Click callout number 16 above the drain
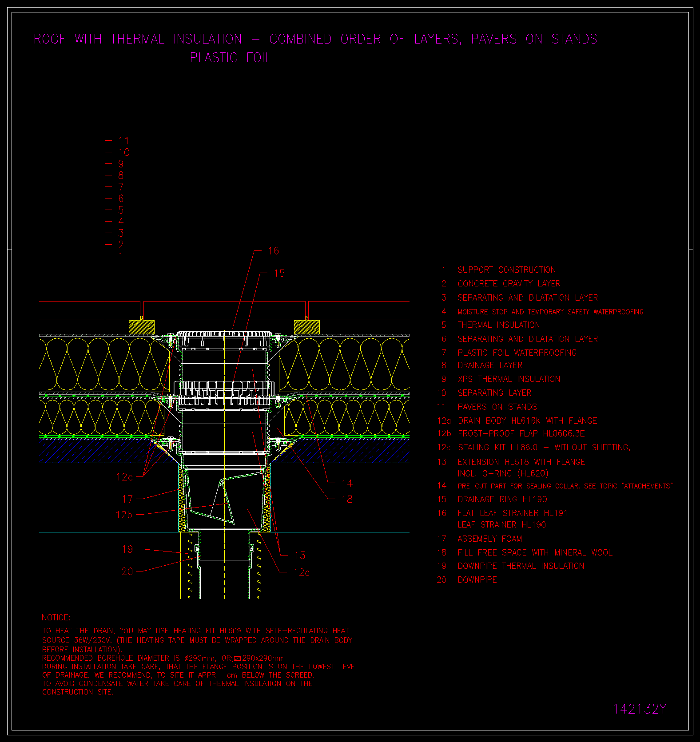 point(274,251)
